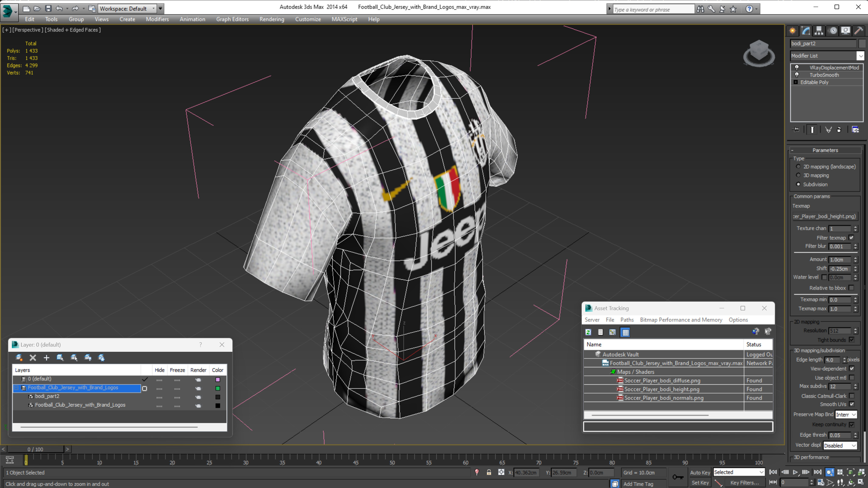This screenshot has width=868, height=488.
Task: Open the Preserve Map Bnd dropdown
Action: 846,415
